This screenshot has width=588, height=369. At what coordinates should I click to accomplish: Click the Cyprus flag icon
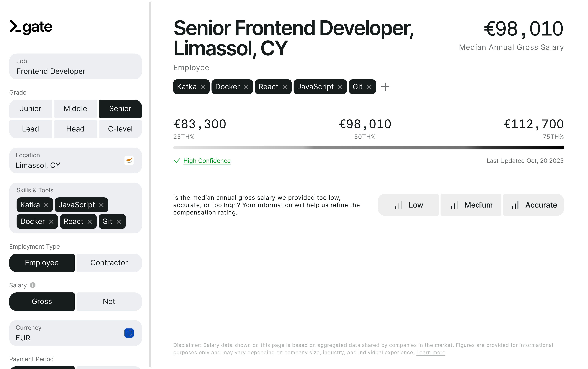tap(129, 161)
